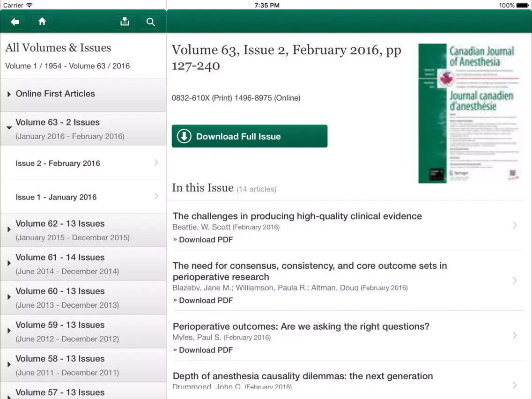
Task: Tap 'All Volumes & Issues' heading
Action: (58, 47)
